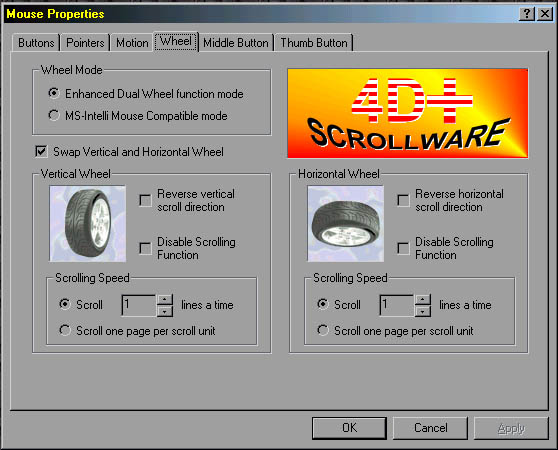Increase horizontal wheel scroll lines with up arrow

click(x=422, y=300)
